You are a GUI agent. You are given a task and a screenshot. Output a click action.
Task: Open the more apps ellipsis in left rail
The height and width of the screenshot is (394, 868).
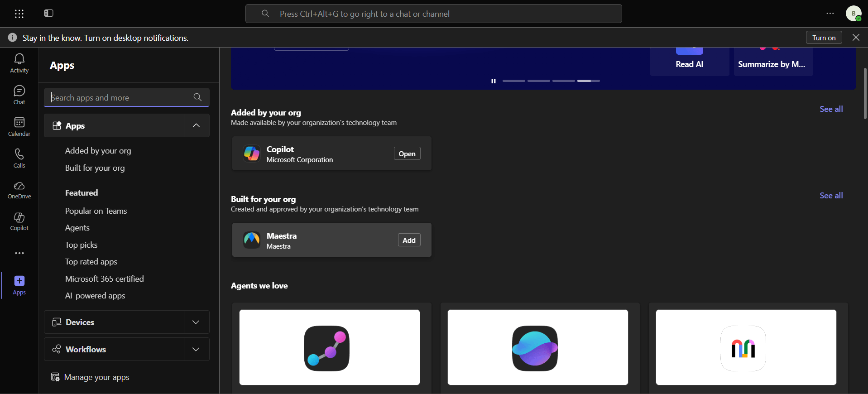(x=19, y=253)
